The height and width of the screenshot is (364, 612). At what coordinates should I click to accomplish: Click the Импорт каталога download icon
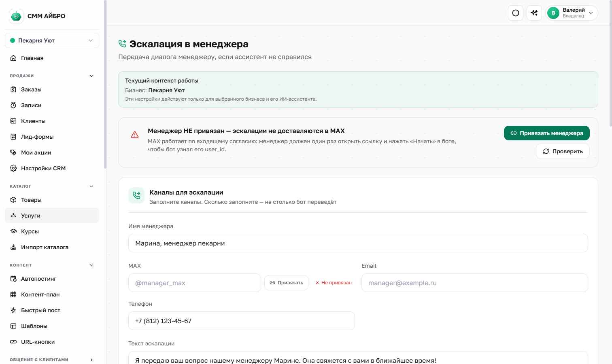(13, 247)
